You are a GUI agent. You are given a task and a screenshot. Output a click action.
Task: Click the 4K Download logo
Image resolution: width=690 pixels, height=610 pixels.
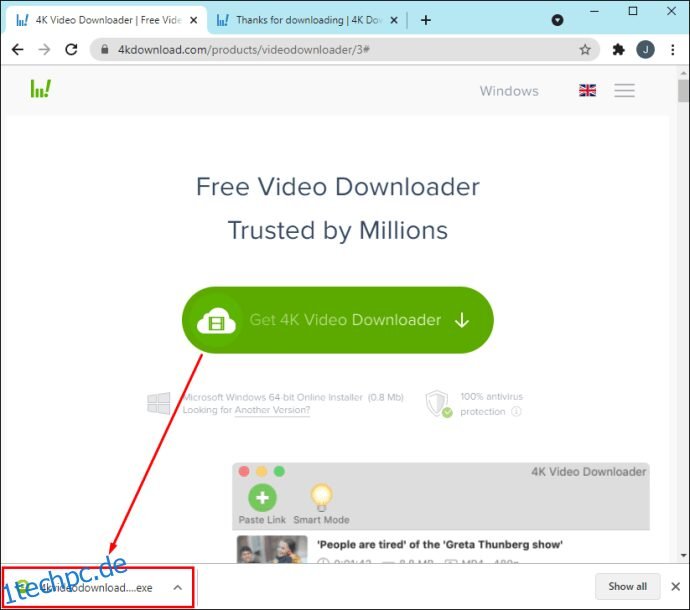pos(40,89)
